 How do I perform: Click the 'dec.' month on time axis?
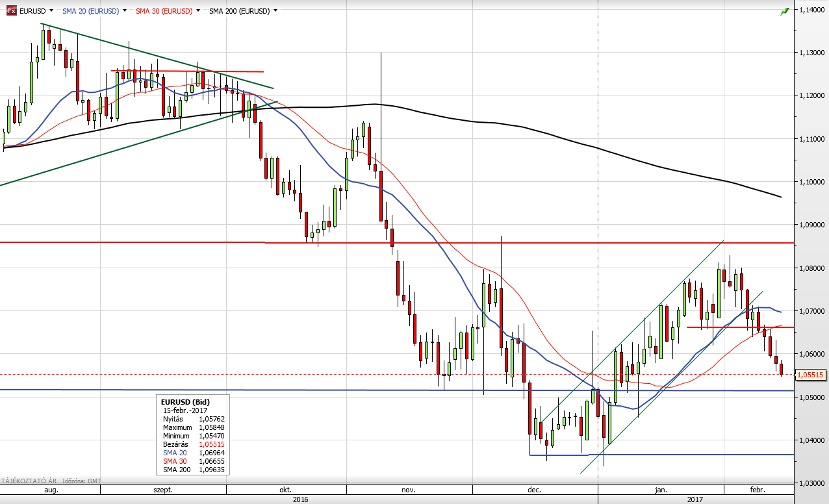click(x=535, y=490)
